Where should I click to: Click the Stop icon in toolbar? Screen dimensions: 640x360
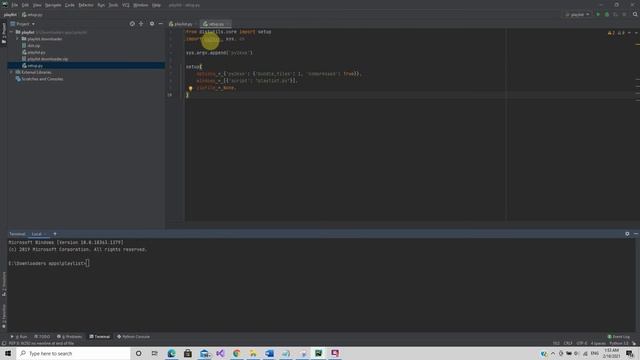[x=624, y=15]
